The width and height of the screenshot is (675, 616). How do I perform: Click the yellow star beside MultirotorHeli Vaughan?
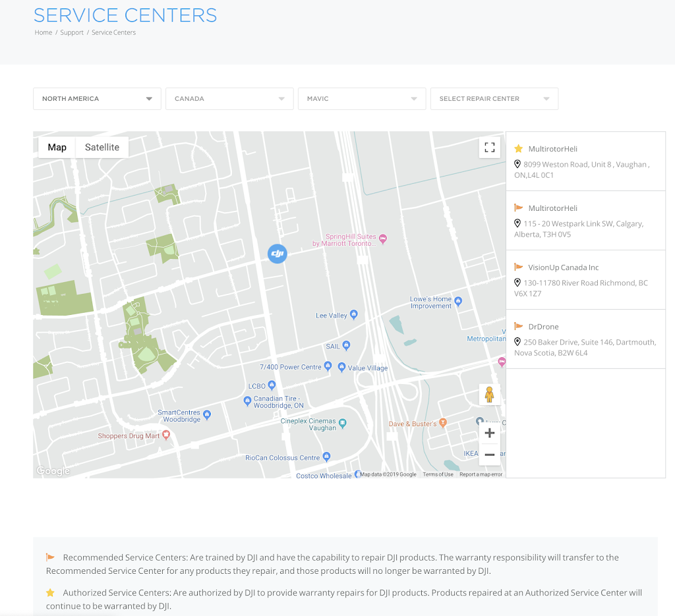point(518,148)
